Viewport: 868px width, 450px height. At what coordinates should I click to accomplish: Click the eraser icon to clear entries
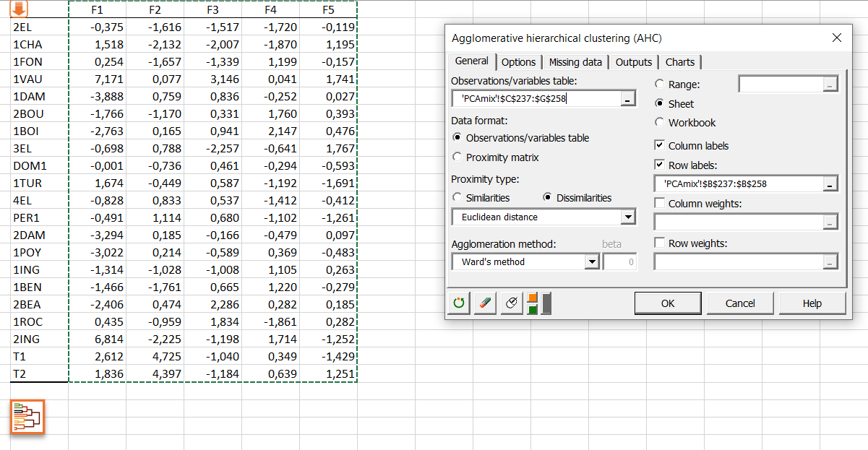point(485,303)
